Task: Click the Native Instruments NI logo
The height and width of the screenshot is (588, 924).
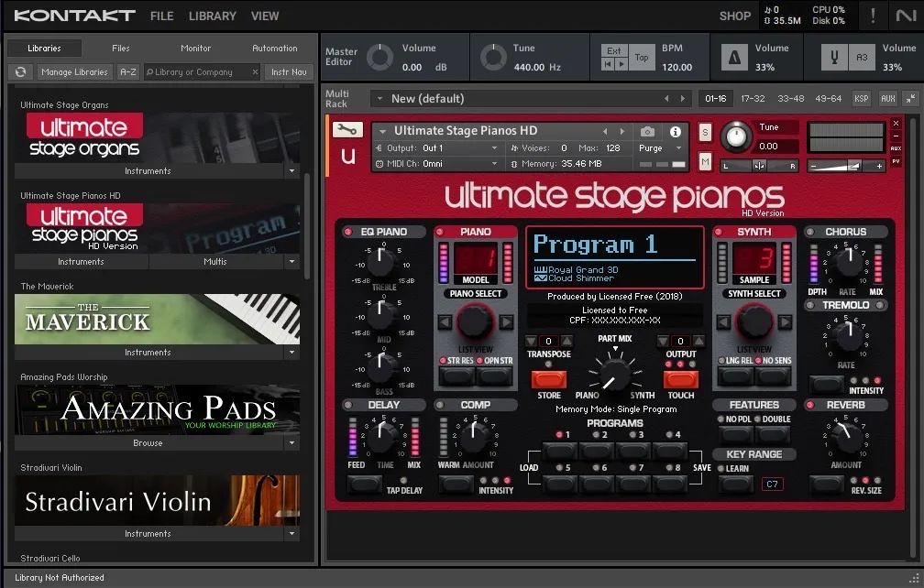Action: tap(907, 16)
